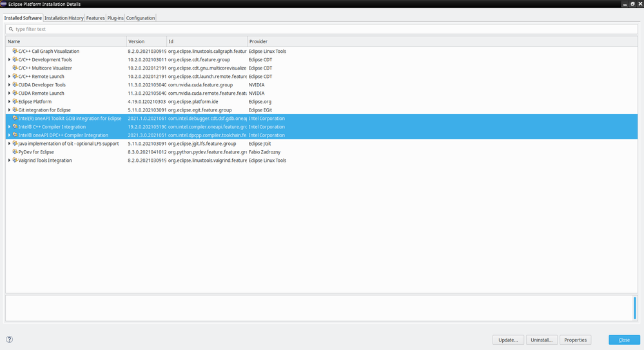Screen dimensions: 644x350
Task: Click the C/C++ Multicore Visualizer feature icon
Action: point(15,68)
